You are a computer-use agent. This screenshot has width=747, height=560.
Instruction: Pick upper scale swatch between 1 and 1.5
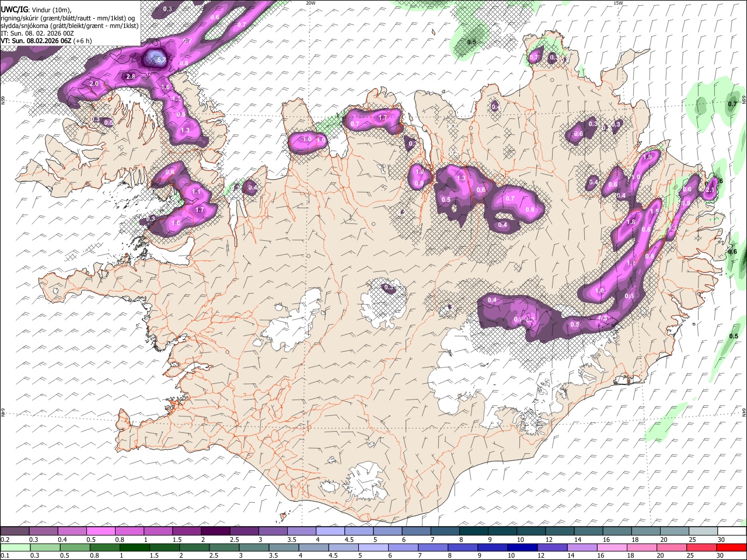coord(158,531)
